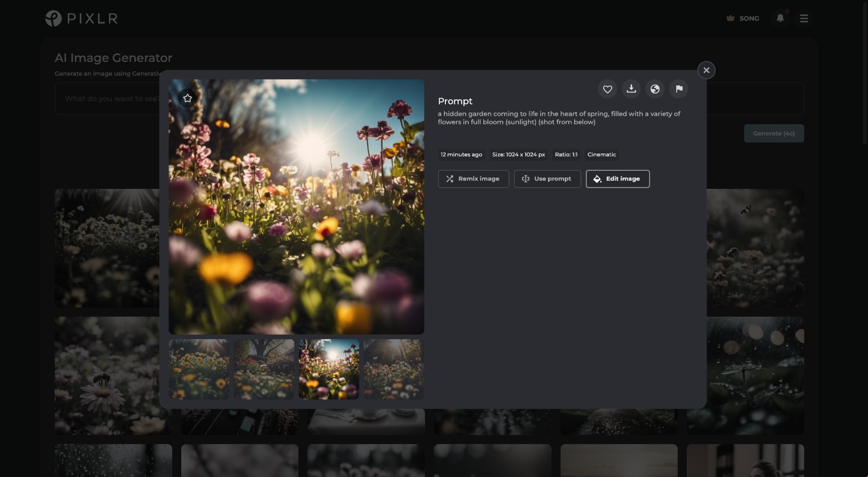
Task: Select the fourth variation thumbnail
Action: click(x=393, y=369)
